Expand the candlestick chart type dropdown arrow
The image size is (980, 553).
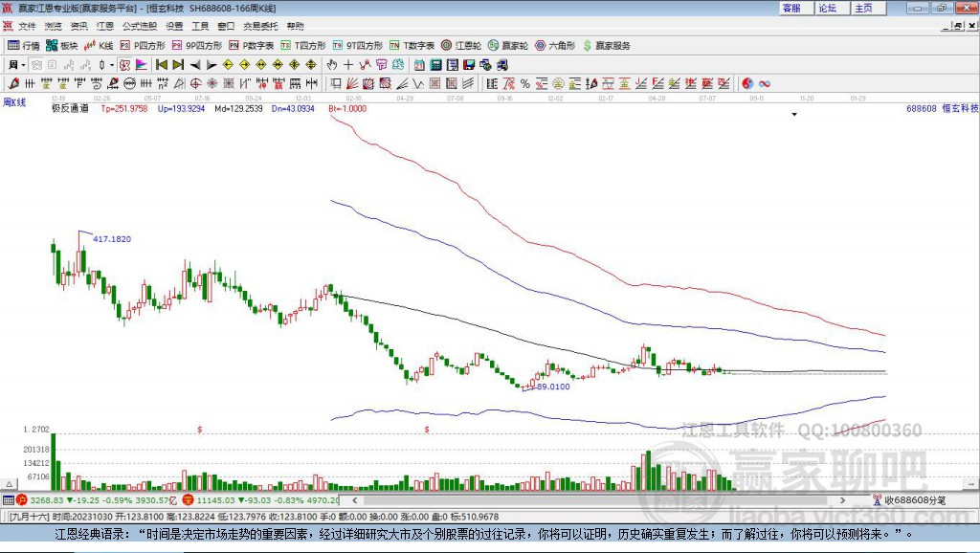pos(112,65)
